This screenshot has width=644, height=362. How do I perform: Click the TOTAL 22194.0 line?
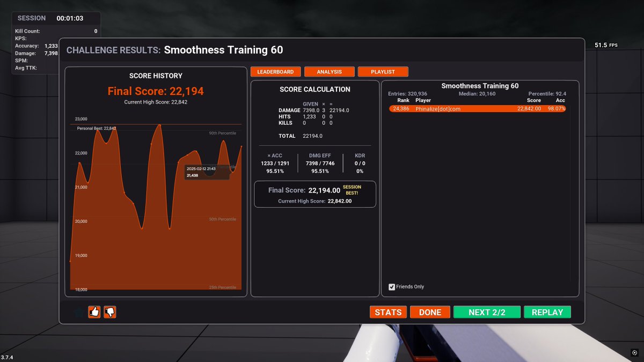[x=301, y=136]
